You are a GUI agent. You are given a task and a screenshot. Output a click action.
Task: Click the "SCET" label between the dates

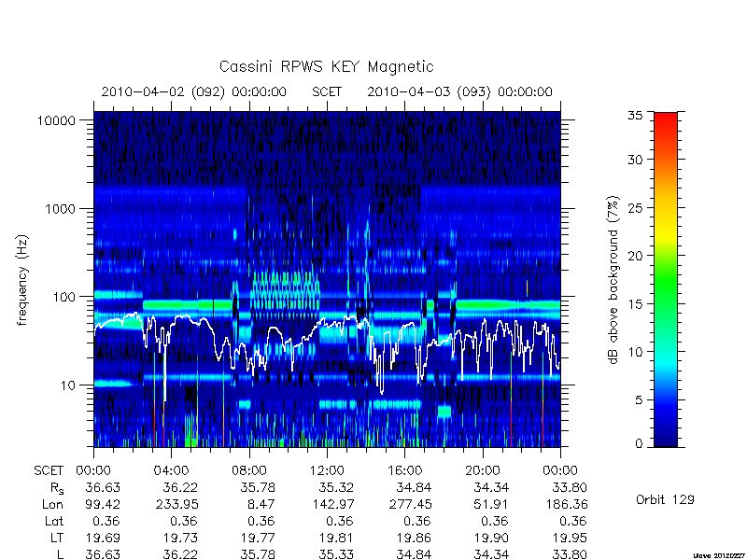point(327,91)
